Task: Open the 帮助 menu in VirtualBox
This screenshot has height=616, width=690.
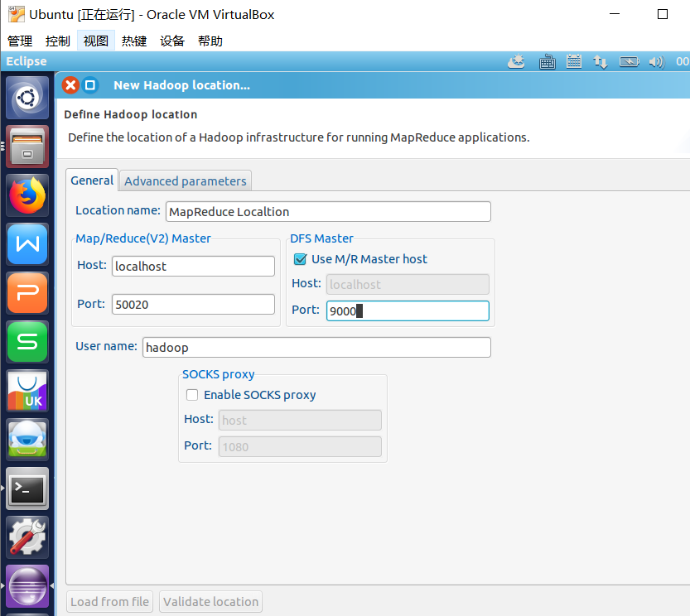Action: tap(210, 41)
